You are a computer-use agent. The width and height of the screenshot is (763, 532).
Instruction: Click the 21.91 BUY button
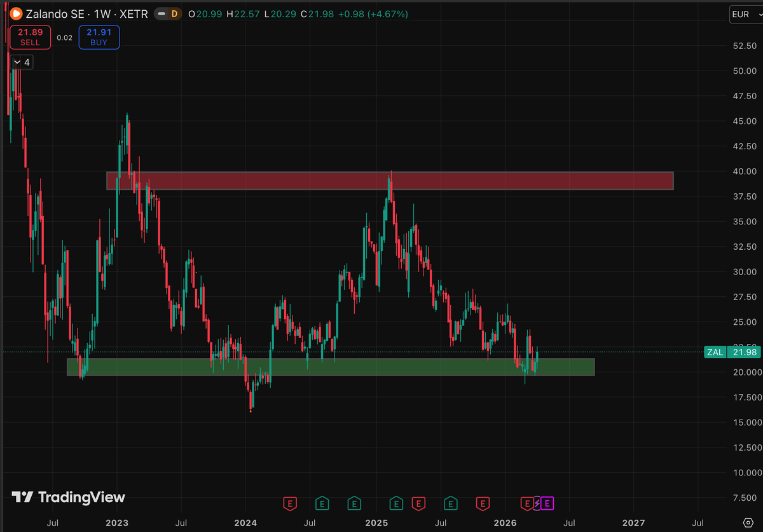99,38
